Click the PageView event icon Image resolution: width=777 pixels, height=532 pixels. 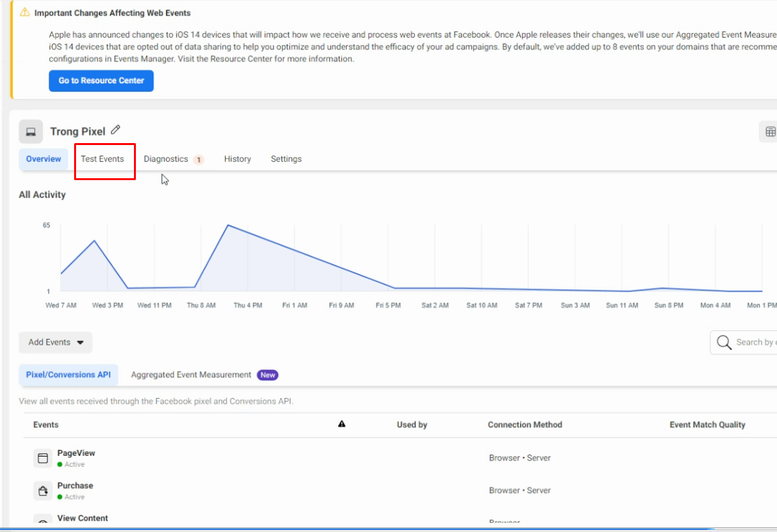pyautogui.click(x=43, y=458)
